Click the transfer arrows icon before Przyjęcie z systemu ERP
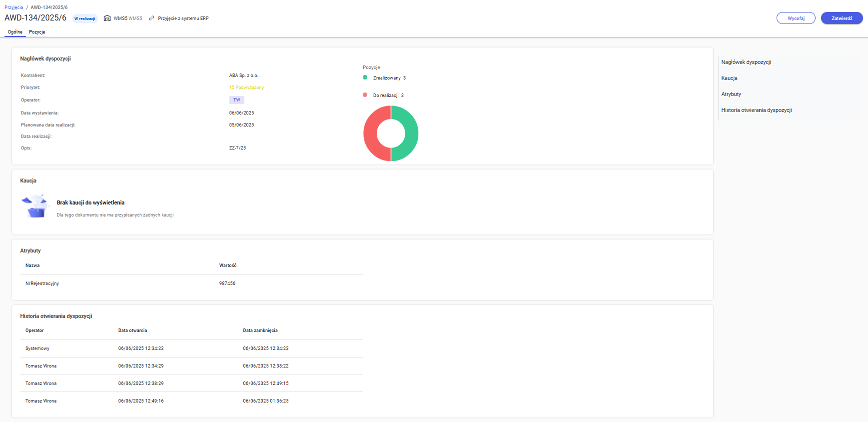 pyautogui.click(x=151, y=18)
